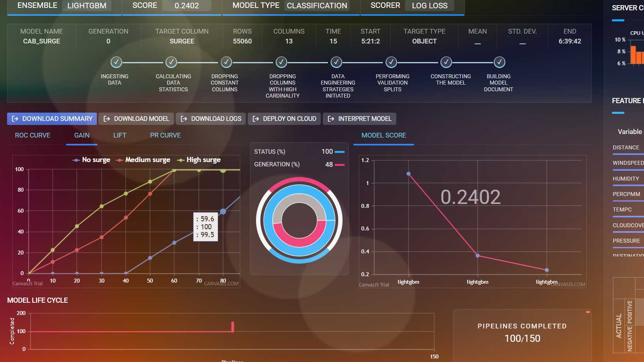This screenshot has height=362, width=644.
Task: Click the first lightgbm point on Model Score chart
Action: pos(409,174)
